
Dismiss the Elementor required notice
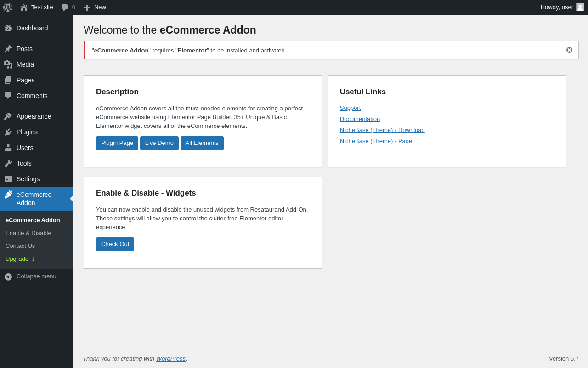(x=569, y=50)
